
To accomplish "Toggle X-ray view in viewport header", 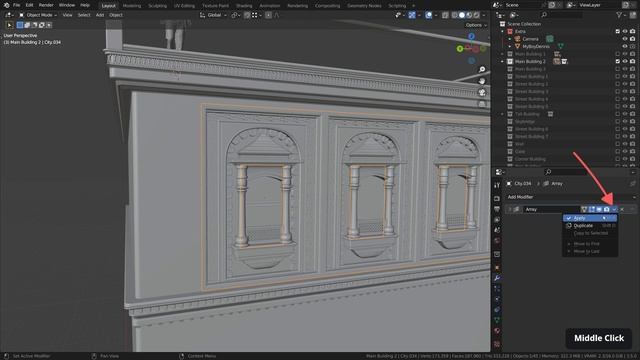I will [445, 15].
